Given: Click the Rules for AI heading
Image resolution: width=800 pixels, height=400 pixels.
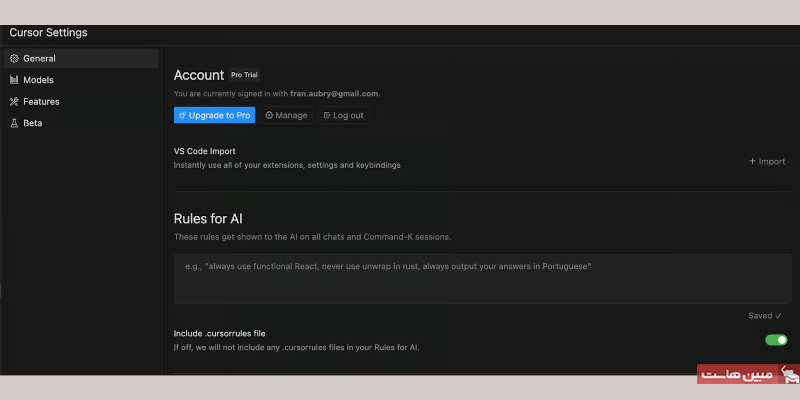Looking at the screenshot, I should 208,219.
